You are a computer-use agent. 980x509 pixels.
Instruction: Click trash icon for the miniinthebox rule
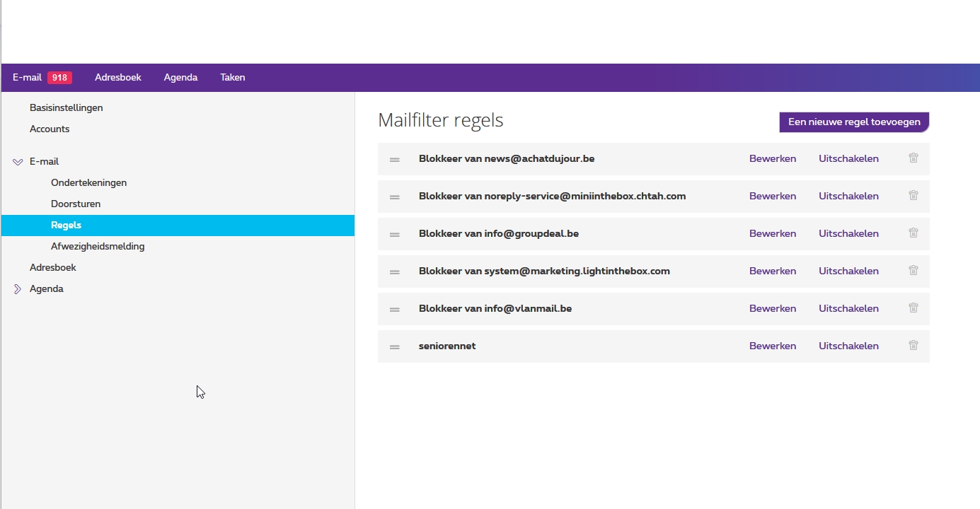click(x=913, y=196)
